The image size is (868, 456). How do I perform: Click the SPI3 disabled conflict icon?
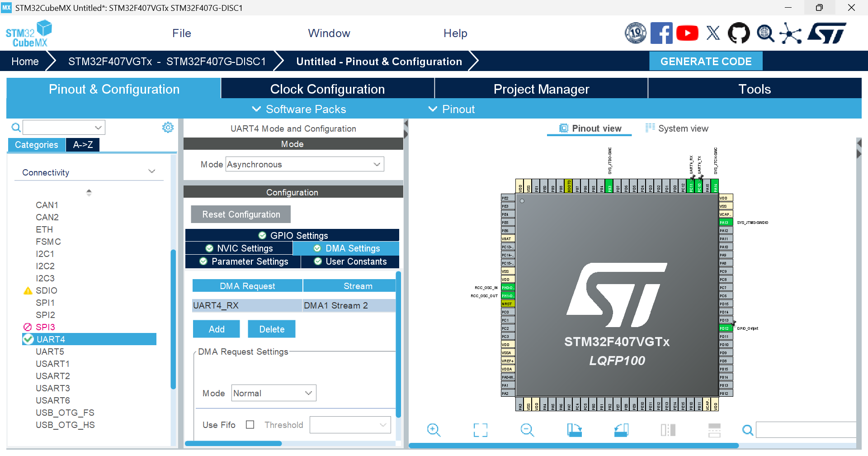click(28, 327)
